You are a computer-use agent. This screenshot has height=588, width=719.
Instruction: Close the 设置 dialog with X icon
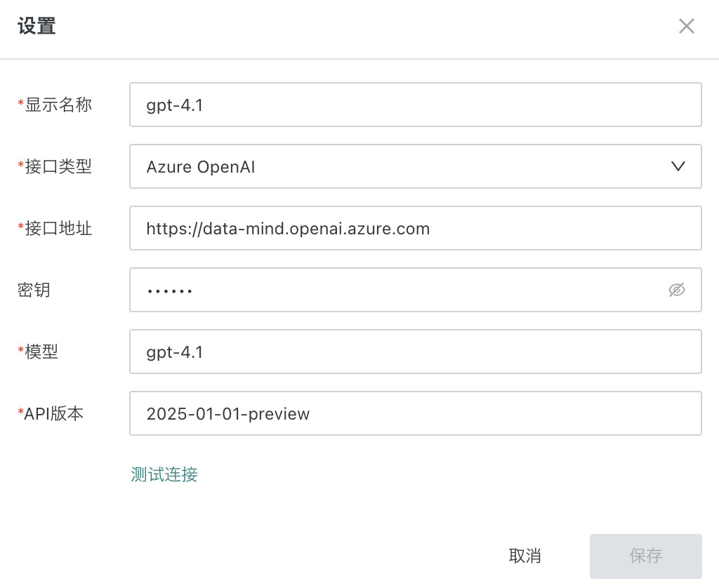pyautogui.click(x=686, y=27)
